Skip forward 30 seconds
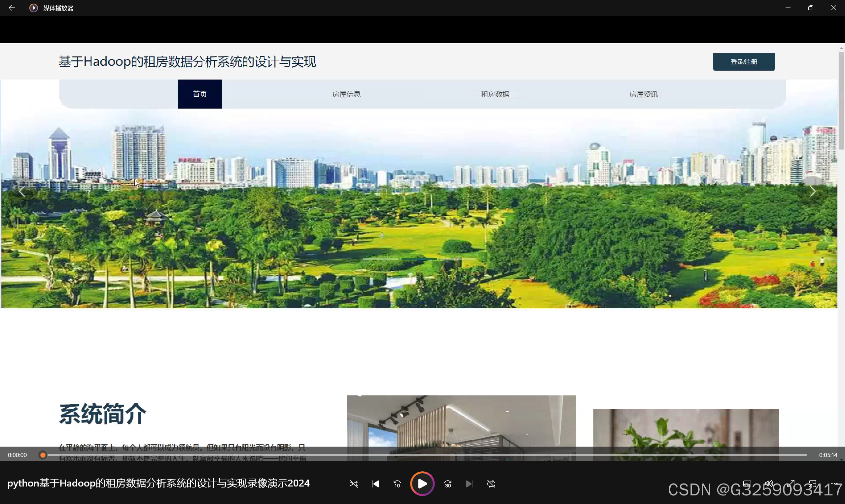This screenshot has height=504, width=845. pyautogui.click(x=448, y=484)
